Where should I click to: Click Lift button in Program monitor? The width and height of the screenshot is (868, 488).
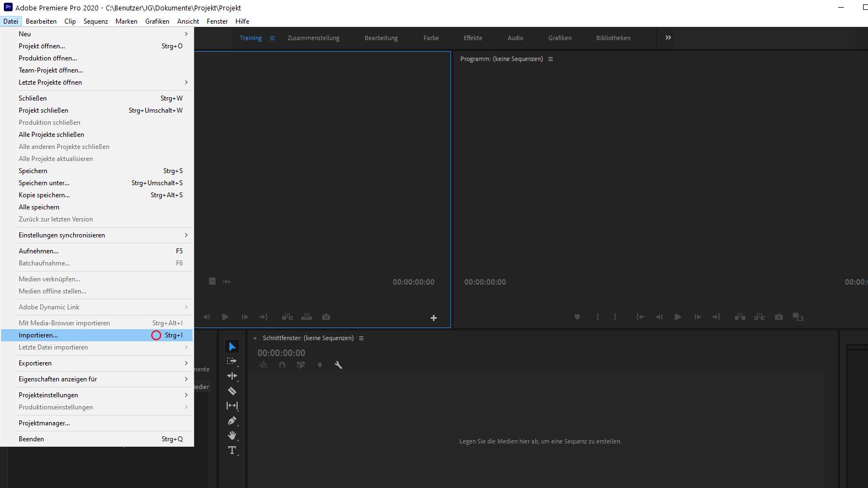(x=740, y=317)
